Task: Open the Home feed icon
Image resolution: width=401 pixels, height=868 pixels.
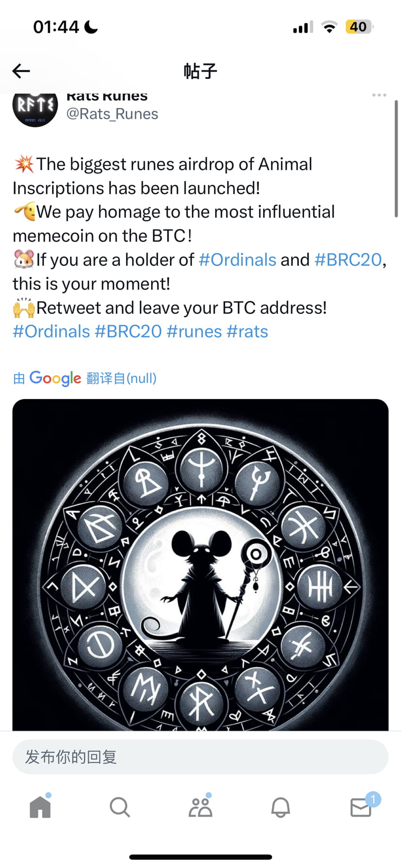Action: 40,806
